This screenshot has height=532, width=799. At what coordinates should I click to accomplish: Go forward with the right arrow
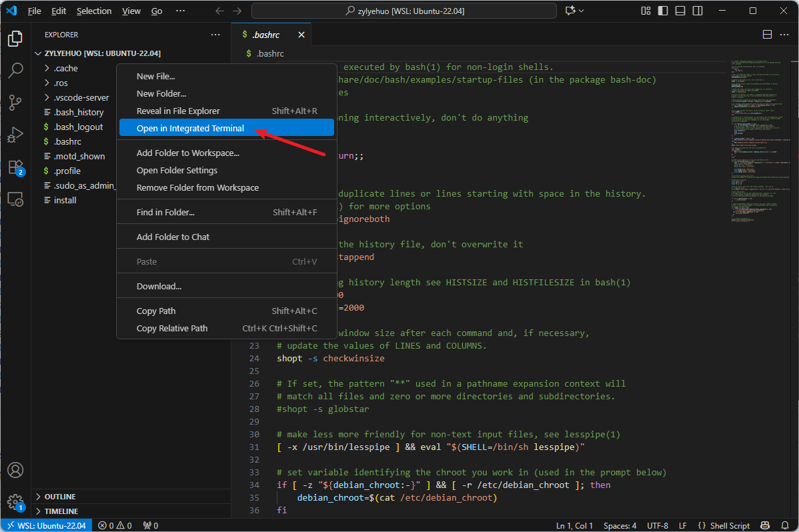tap(237, 11)
